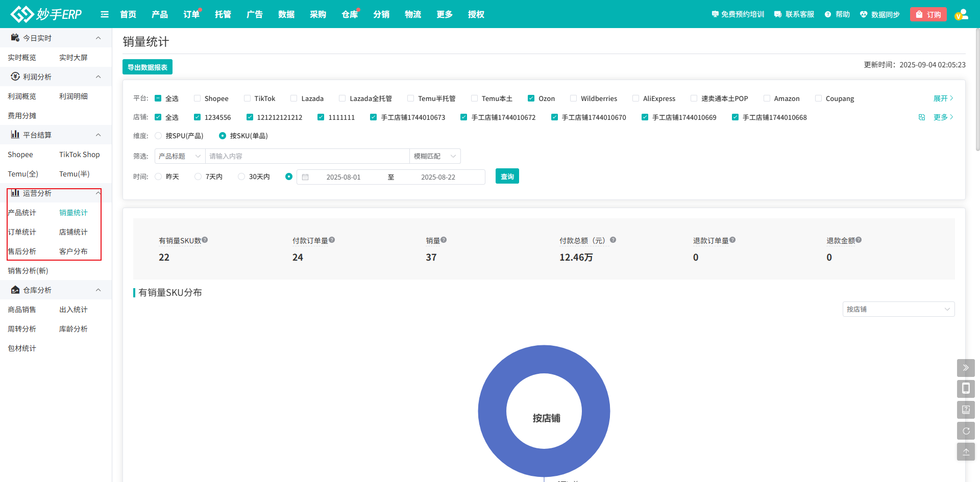
Task: Click the hamburger menu collapse icon
Action: (105, 14)
